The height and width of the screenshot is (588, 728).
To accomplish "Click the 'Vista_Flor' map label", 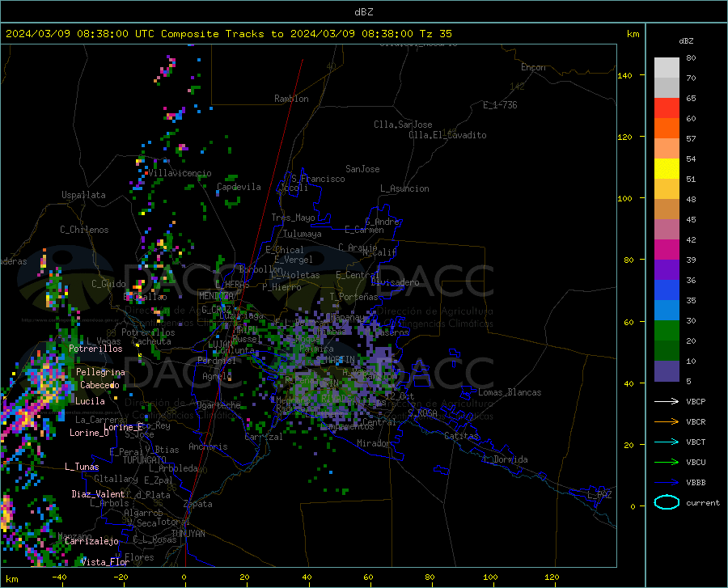I will pos(105,562).
